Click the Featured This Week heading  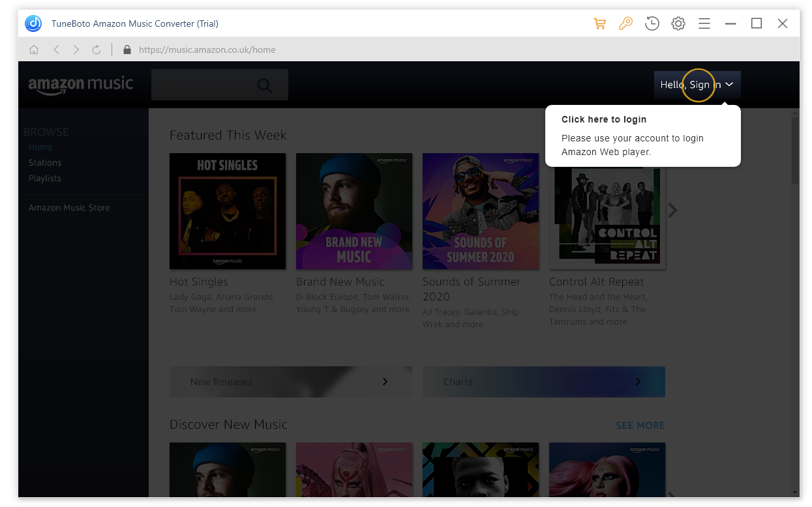pyautogui.click(x=228, y=135)
